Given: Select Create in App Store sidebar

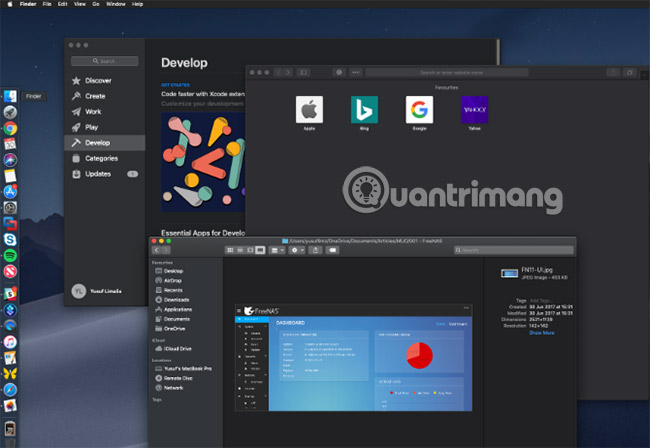Looking at the screenshot, I should (x=104, y=96).
